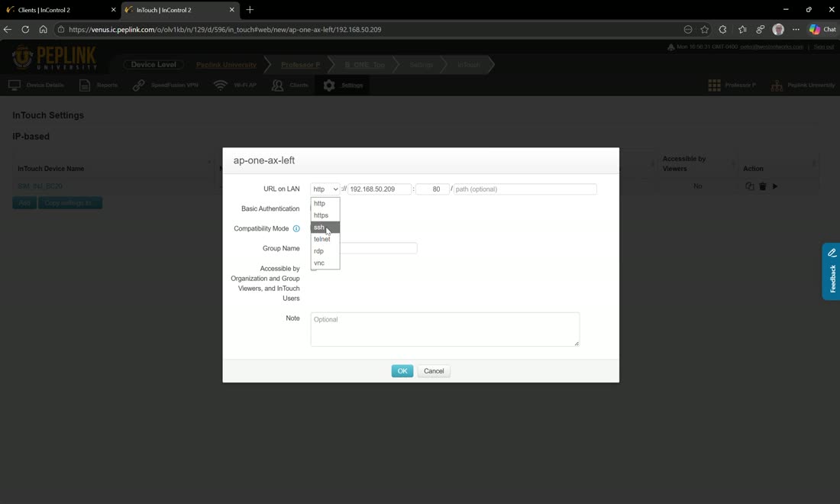Click the duplicate icon in Action column
This screenshot has height=504, width=840.
[749, 186]
